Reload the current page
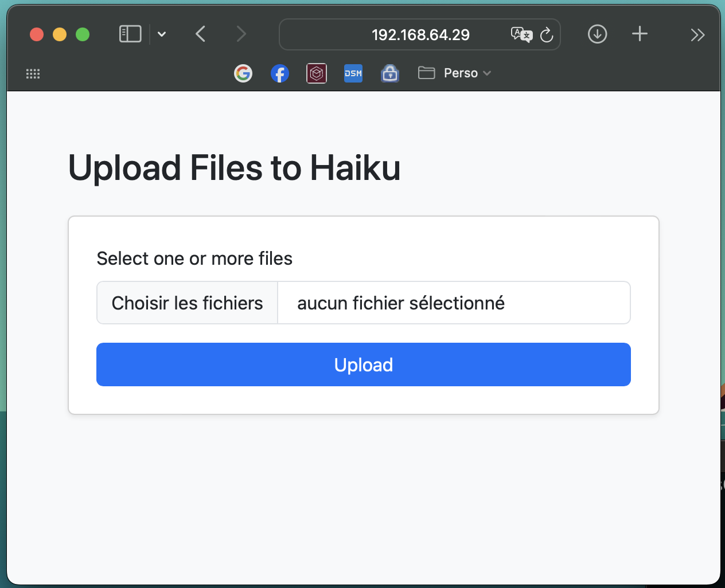 pos(547,35)
